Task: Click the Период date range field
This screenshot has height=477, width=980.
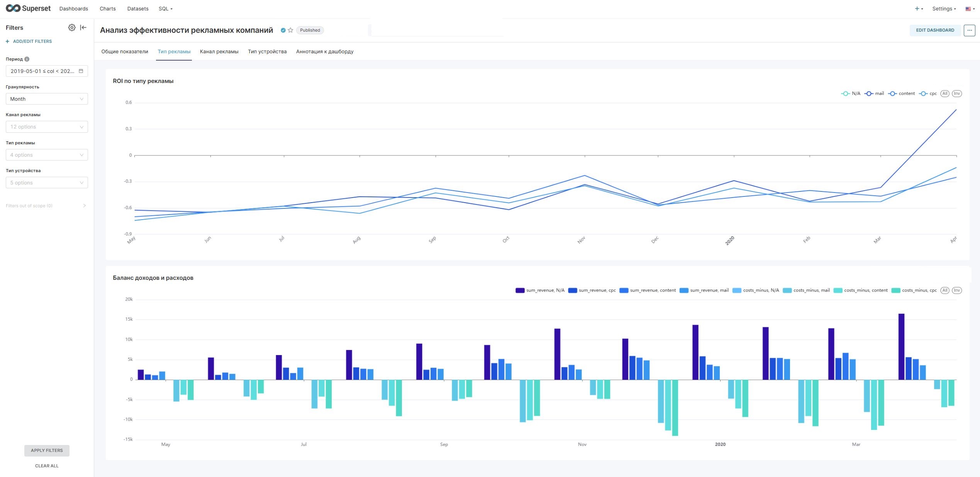Action: (47, 71)
